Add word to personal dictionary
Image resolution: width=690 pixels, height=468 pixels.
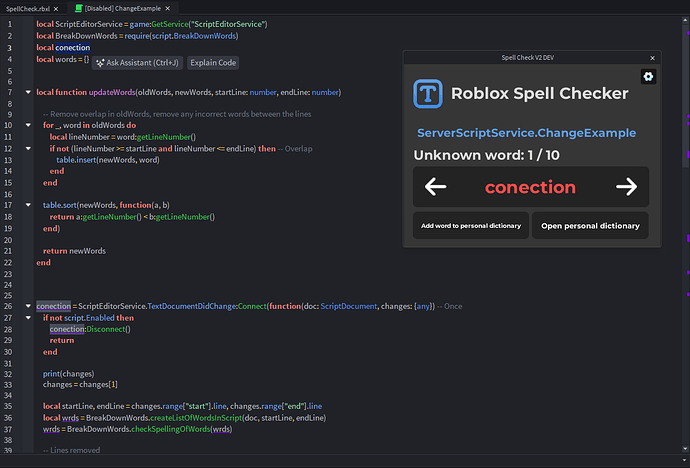[x=471, y=226]
